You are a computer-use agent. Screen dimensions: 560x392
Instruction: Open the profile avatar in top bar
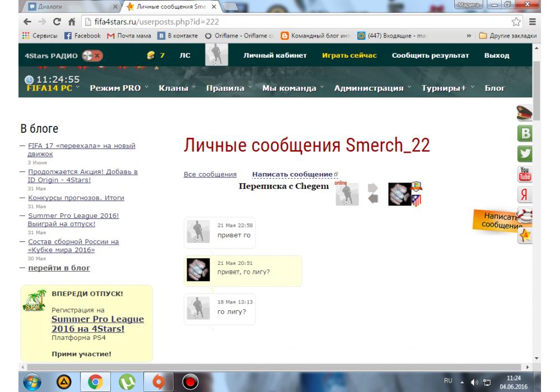click(212, 56)
